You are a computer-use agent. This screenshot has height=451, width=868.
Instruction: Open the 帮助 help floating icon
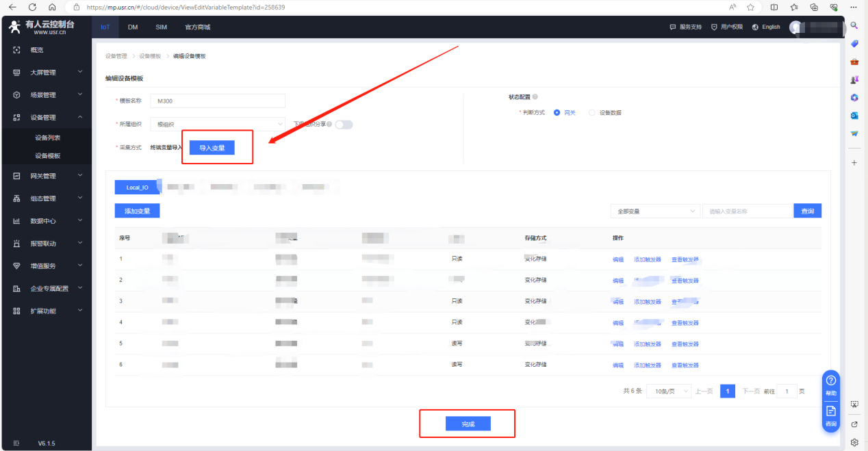click(831, 385)
